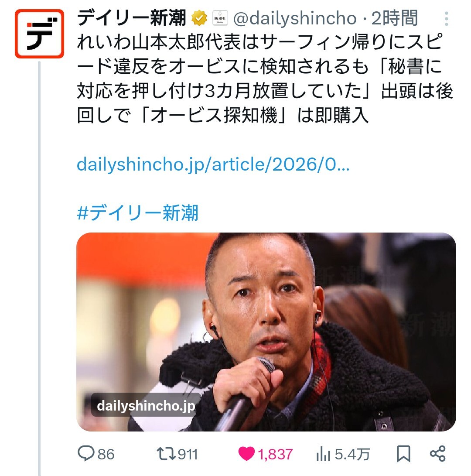This screenshot has height=476, width=471.
Task: Open the デイリー新潮 display name
Action: [x=131, y=18]
